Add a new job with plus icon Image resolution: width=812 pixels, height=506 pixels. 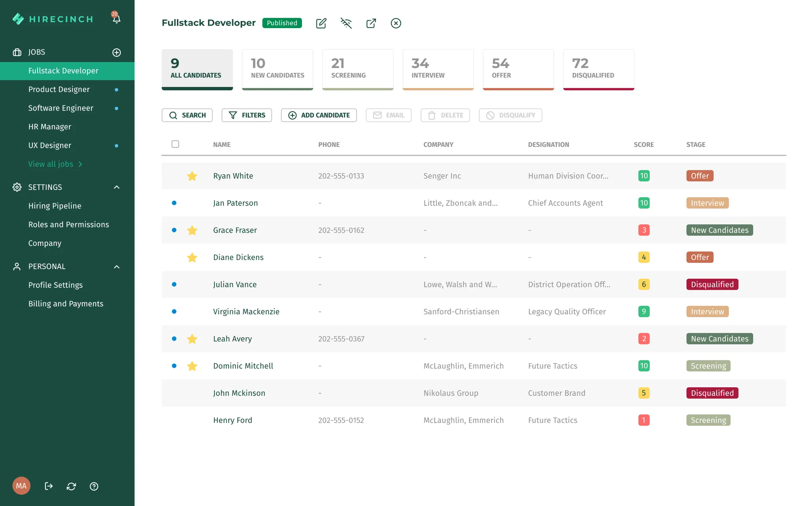tap(116, 52)
